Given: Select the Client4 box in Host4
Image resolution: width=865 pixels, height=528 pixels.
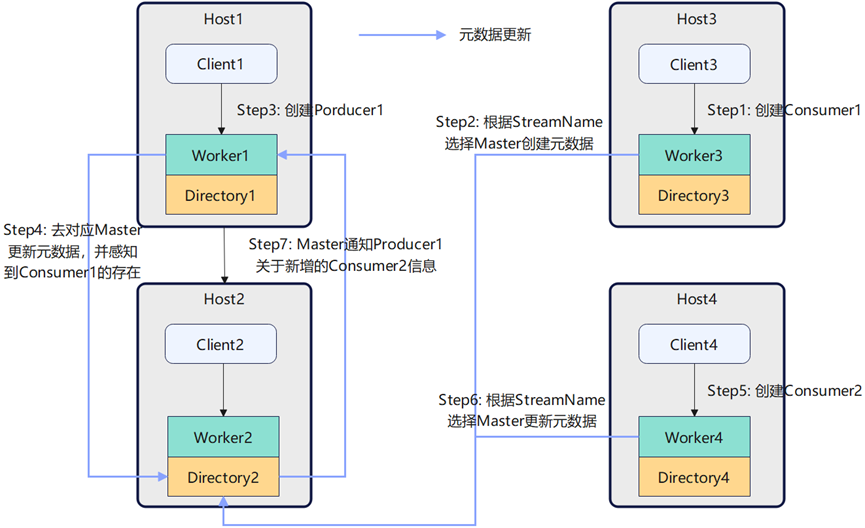Looking at the screenshot, I should 693,345.
